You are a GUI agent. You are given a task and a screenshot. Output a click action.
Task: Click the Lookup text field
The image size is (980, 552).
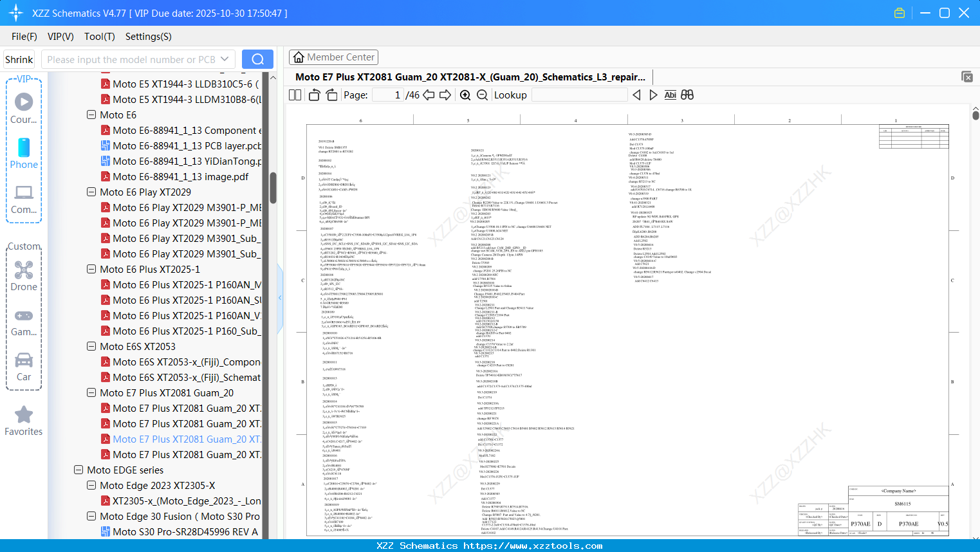point(579,95)
